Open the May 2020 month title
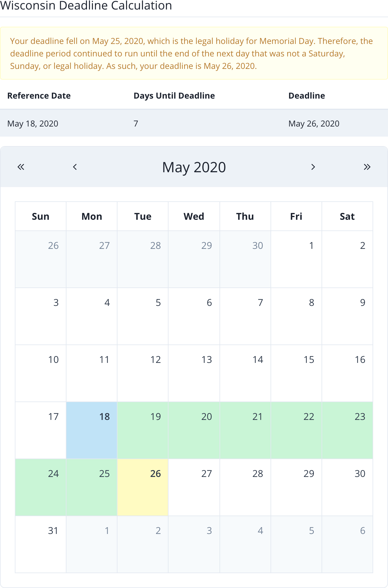Screen dimensions: 388x588 (x=194, y=167)
